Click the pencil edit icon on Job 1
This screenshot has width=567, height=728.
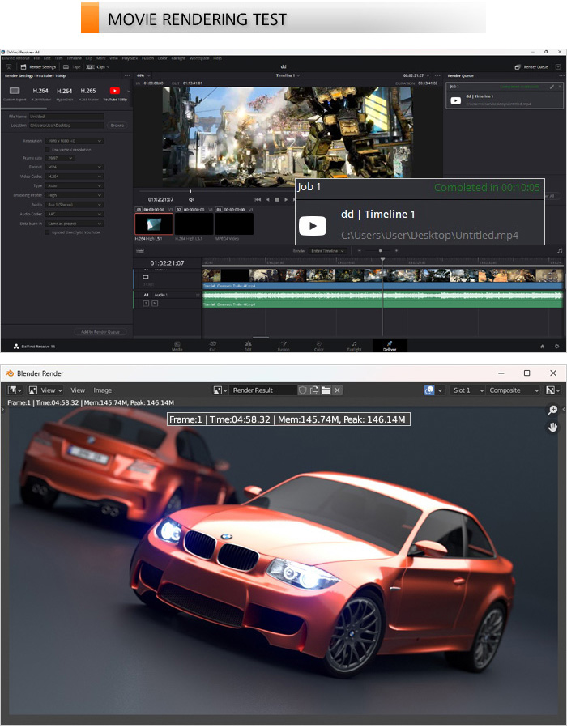(x=552, y=87)
